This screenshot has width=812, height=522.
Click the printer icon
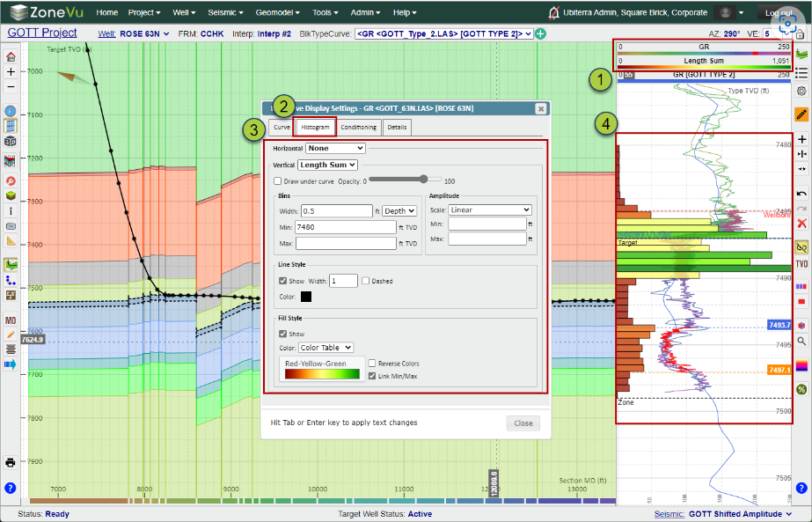11,462
